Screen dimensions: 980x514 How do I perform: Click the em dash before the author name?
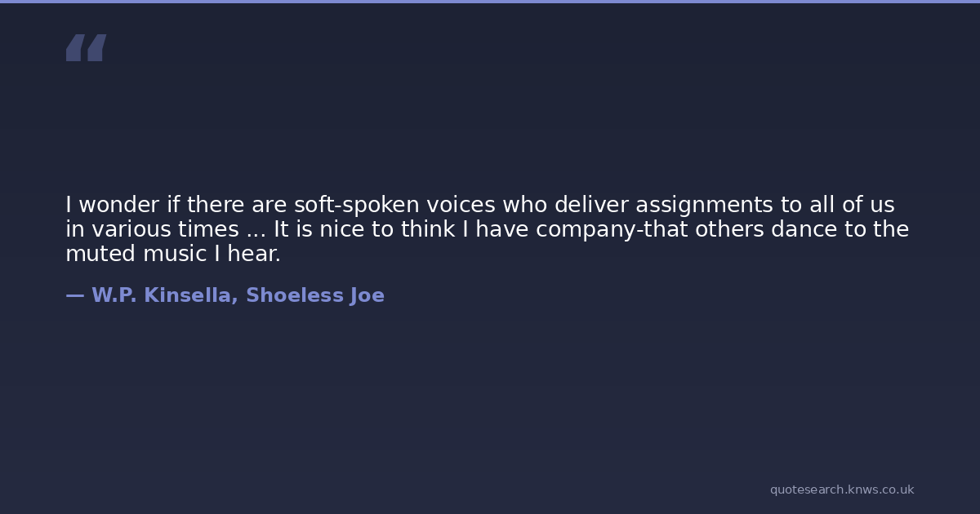point(74,295)
